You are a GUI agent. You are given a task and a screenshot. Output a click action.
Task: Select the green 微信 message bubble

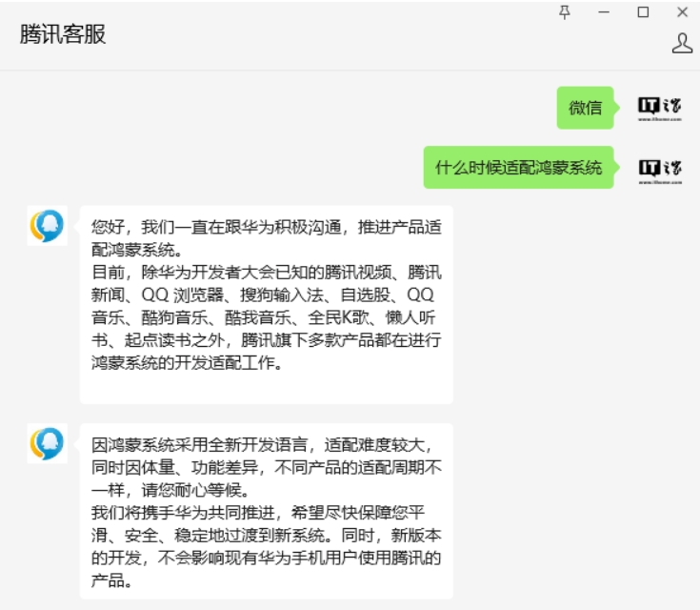[x=586, y=108]
